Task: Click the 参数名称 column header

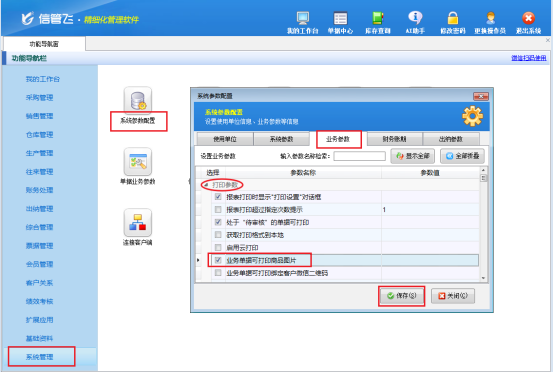Action: 303,172
